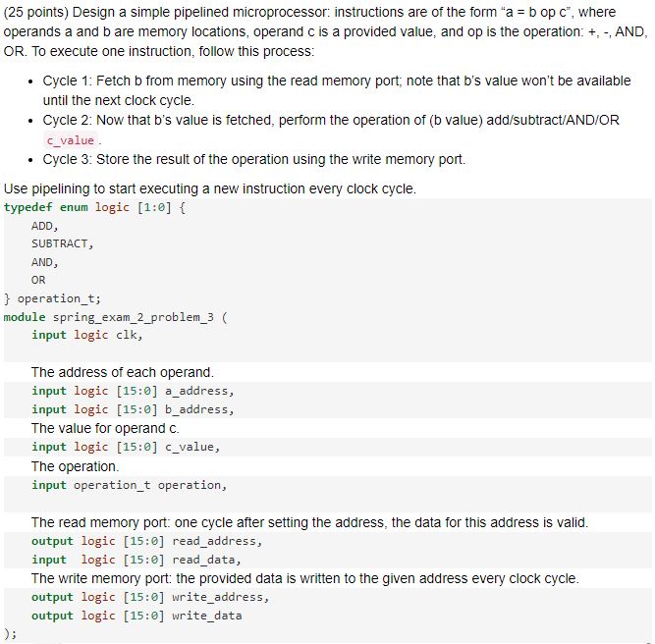Click the closing ');' line of the module
The image size is (655, 644).
[10, 633]
